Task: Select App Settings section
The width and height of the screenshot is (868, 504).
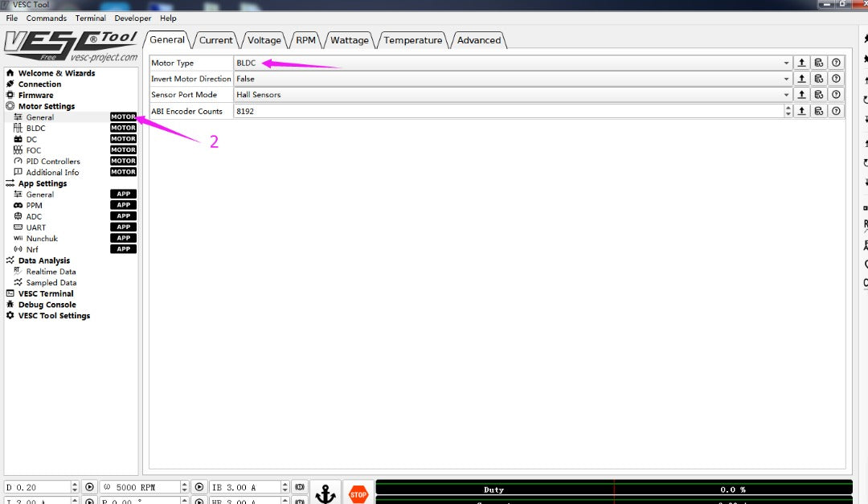Action: 42,183
